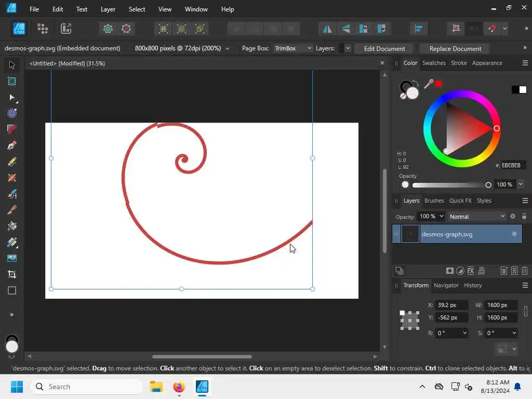Select top-left anchor point in Transform
The image size is (532, 399).
coord(403,313)
